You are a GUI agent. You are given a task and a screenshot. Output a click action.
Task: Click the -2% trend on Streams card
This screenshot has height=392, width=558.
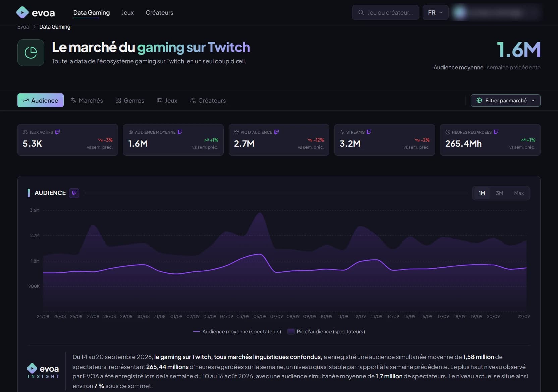pos(422,140)
